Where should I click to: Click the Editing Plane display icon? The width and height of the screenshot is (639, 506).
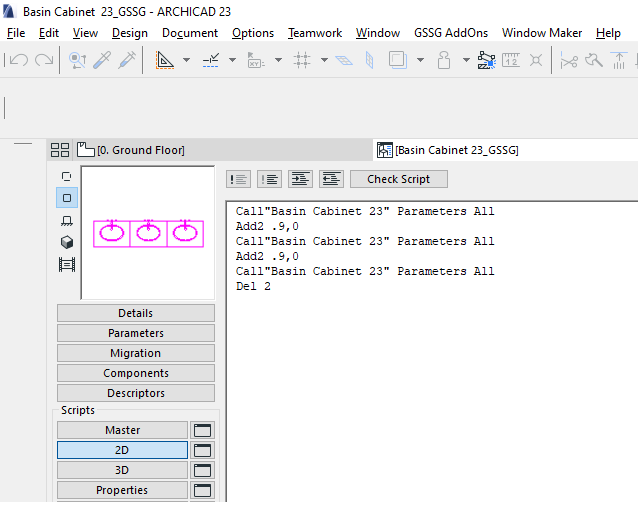click(x=344, y=60)
